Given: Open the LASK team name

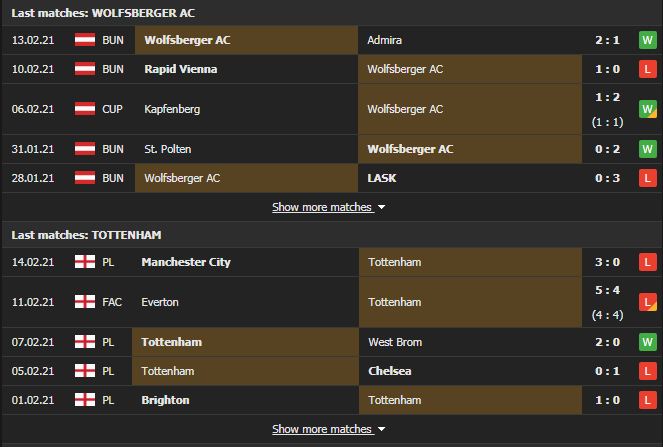Looking at the screenshot, I should tap(382, 178).
